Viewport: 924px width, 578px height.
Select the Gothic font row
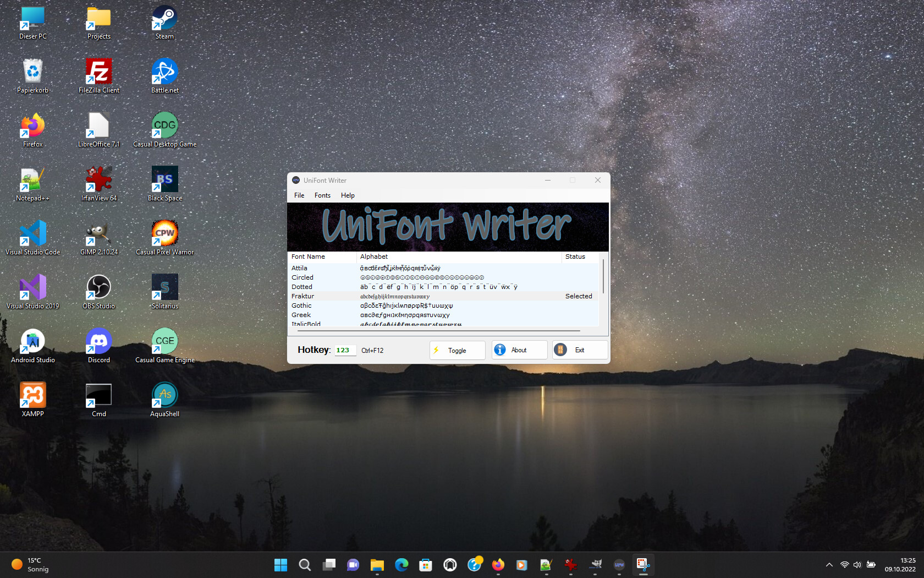tap(385, 306)
